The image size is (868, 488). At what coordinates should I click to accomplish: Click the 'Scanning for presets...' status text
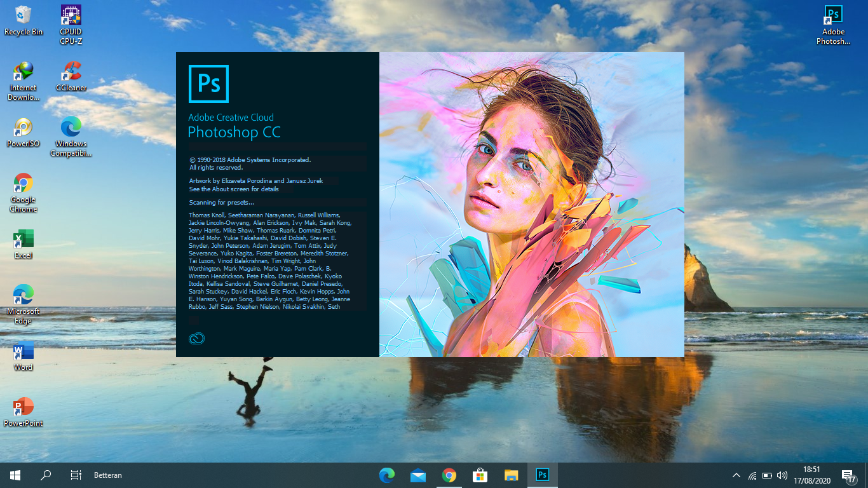(222, 203)
